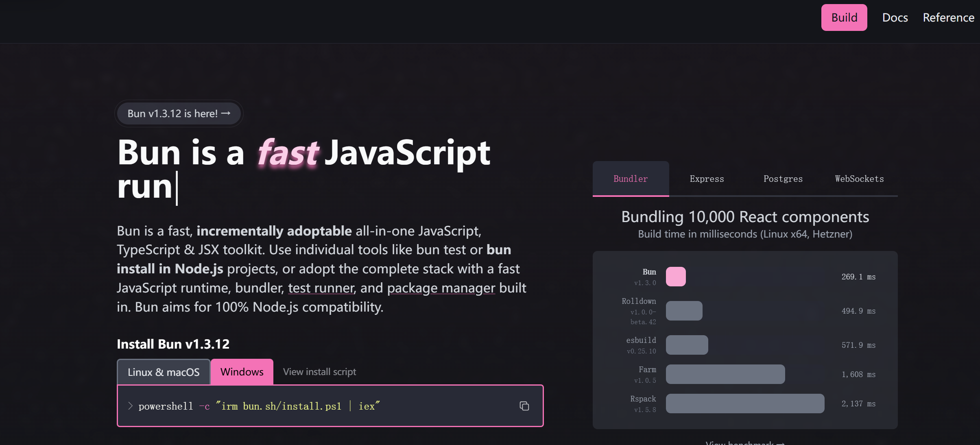Click the Farm benchmark bar
980x445 pixels.
coord(725,374)
